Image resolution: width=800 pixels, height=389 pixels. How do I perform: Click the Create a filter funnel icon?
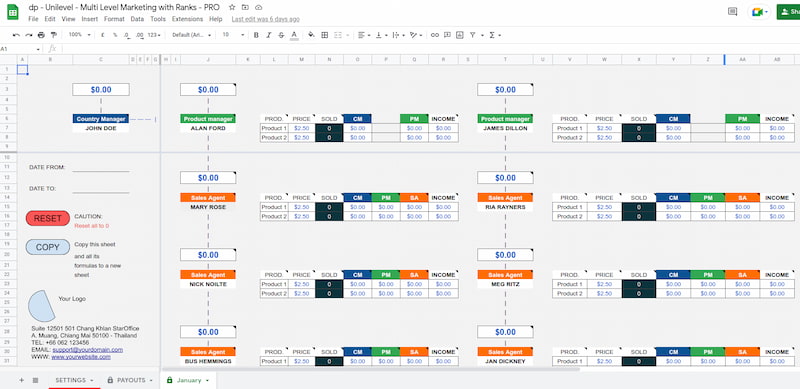472,35
